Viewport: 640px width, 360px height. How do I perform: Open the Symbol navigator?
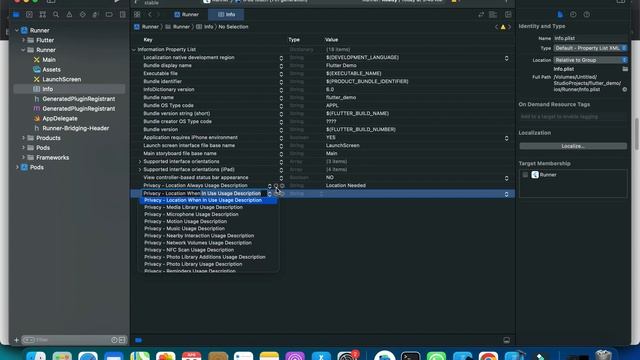pos(42,15)
